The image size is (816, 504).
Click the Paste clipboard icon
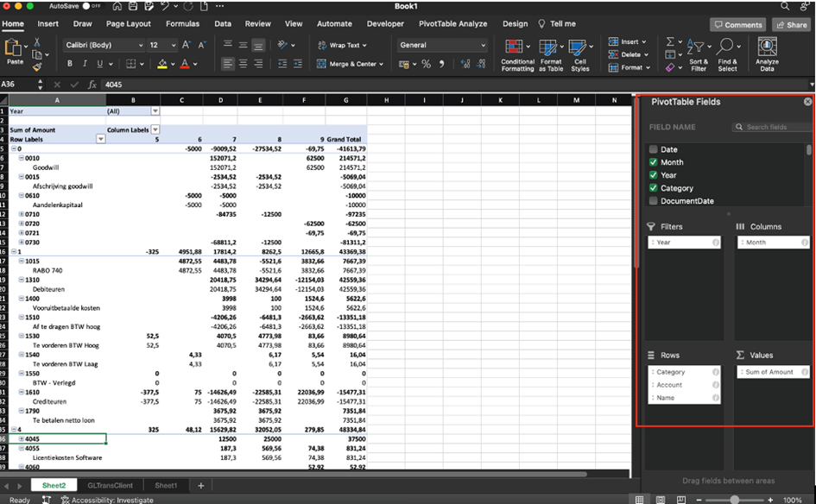coord(15,49)
